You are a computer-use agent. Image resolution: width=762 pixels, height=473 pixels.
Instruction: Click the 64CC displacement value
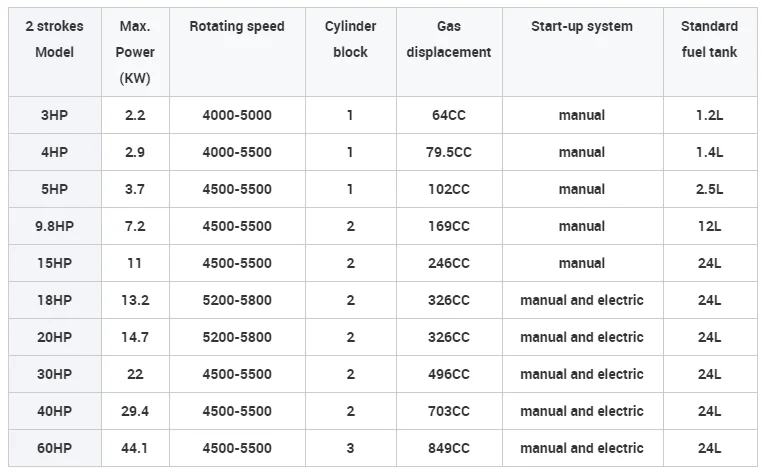pos(449,115)
